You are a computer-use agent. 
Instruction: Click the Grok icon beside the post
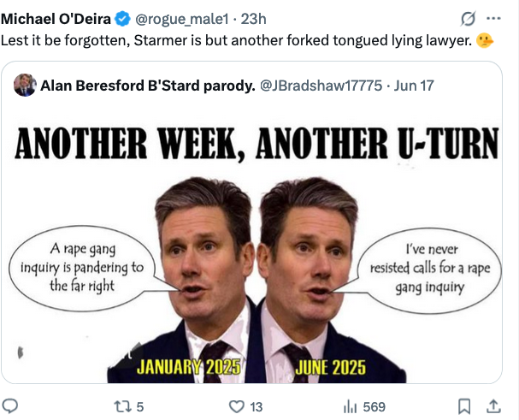coord(468,19)
